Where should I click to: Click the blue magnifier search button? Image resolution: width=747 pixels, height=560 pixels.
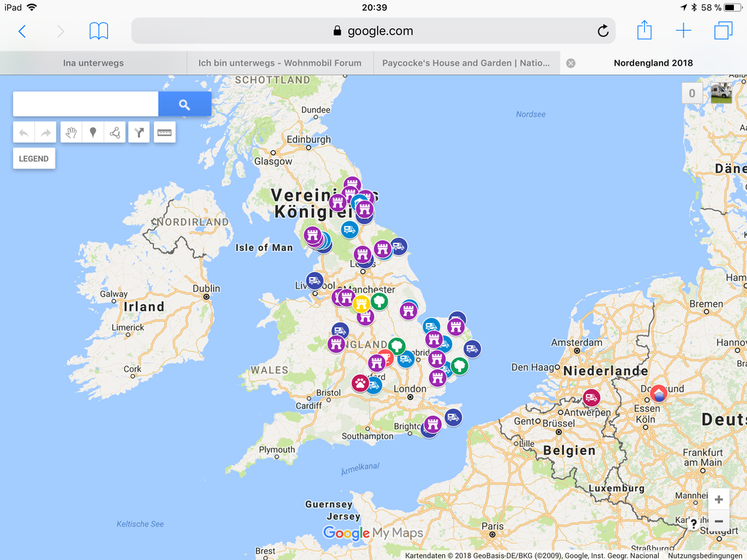click(x=185, y=104)
